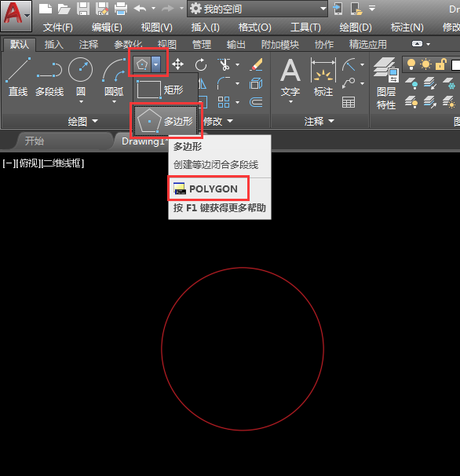The height and width of the screenshot is (476, 460).
Task: Select the Polyline (多段线) tool
Action: point(49,78)
